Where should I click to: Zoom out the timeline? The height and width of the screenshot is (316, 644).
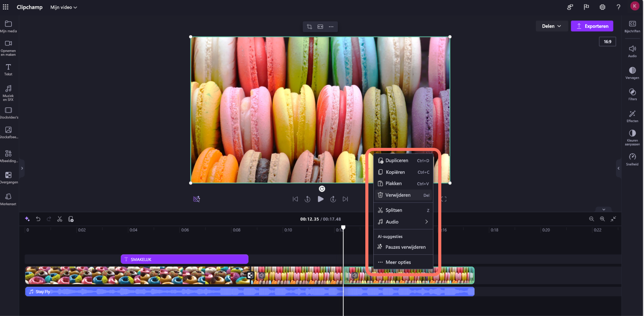pos(591,219)
